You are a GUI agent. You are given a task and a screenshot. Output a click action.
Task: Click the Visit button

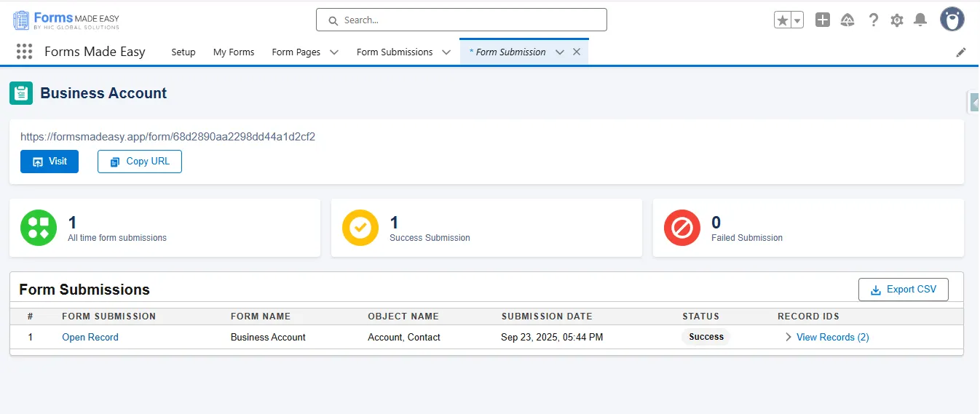pos(50,162)
